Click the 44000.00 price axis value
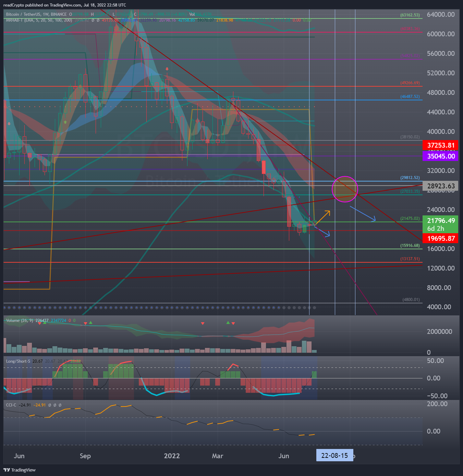463x476 pixels. (x=441, y=112)
